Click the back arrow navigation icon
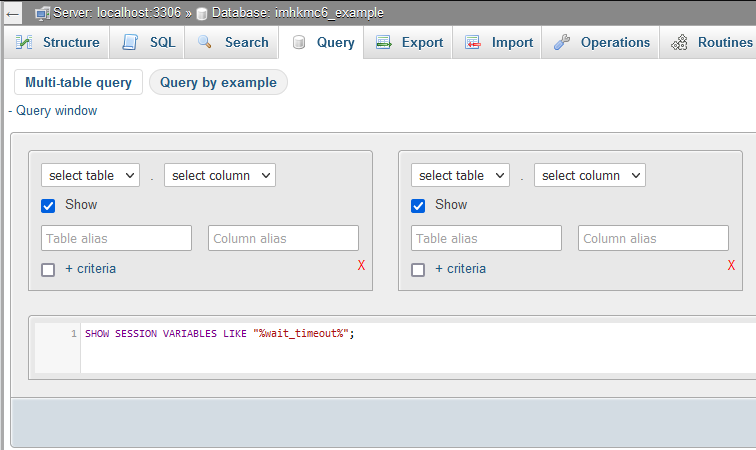 (13, 14)
